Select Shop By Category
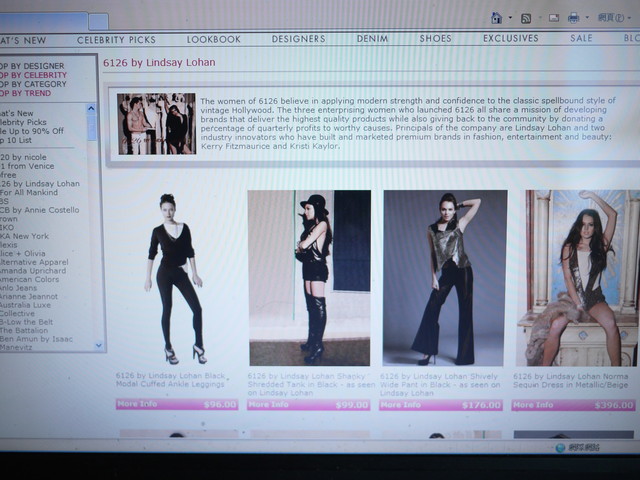 tap(33, 84)
